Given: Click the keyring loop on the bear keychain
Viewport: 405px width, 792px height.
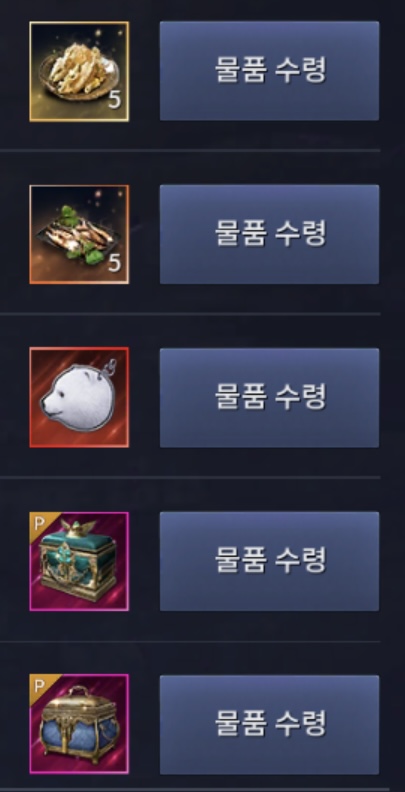Looking at the screenshot, I should click(x=111, y=366).
